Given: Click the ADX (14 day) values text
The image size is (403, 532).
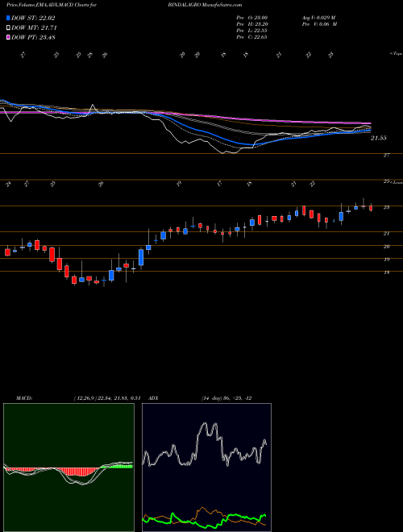Looking at the screenshot, I should [x=226, y=398].
